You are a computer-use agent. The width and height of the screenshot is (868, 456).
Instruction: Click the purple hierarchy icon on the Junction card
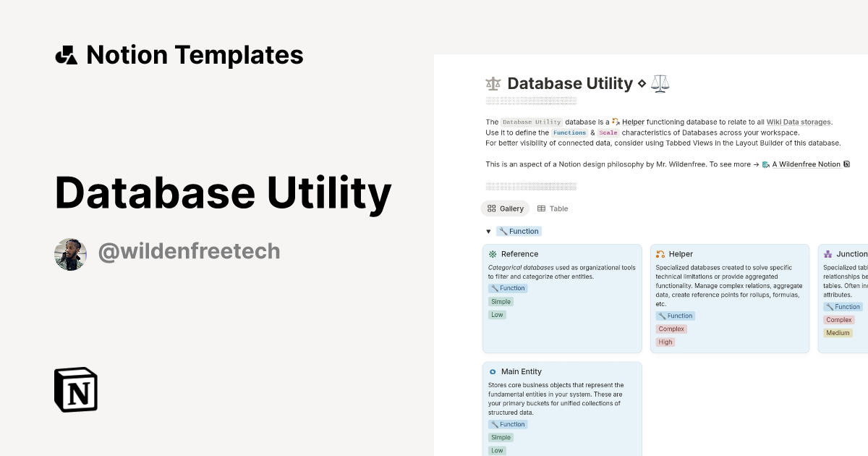pyautogui.click(x=827, y=253)
